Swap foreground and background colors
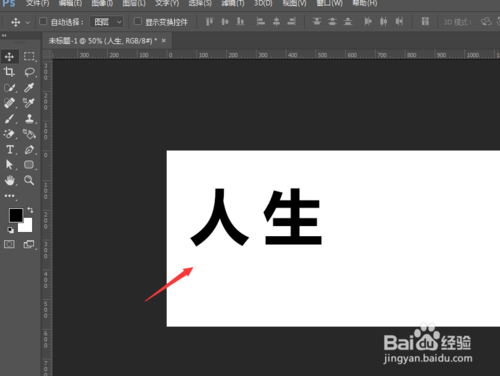 (x=30, y=210)
